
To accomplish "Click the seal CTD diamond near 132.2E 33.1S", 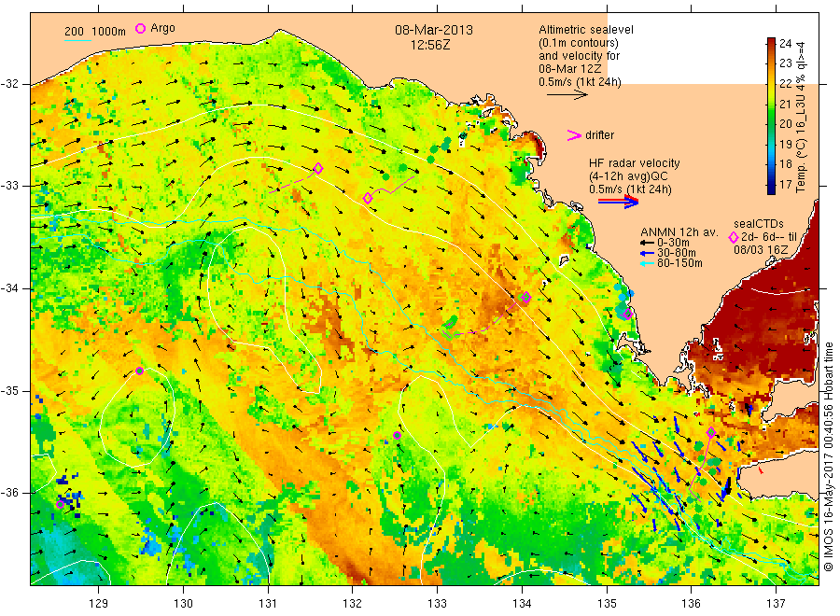I will click(x=368, y=198).
